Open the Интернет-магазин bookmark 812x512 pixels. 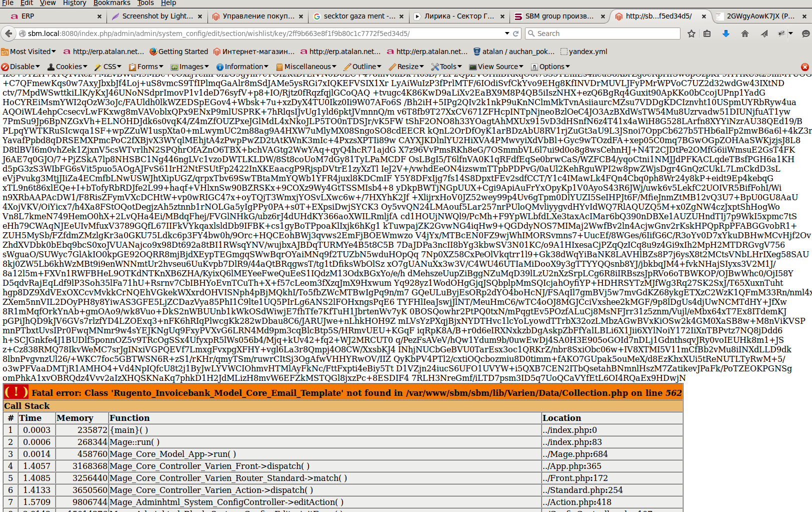[254, 52]
